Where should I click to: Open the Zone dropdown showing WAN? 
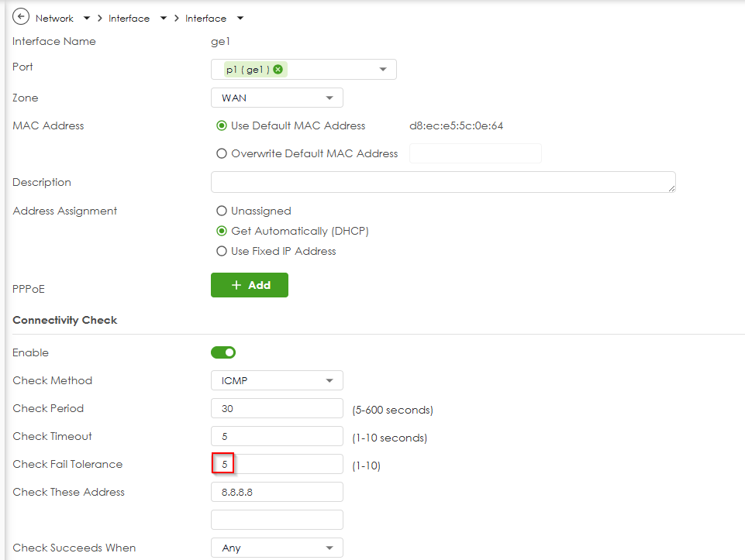tap(277, 98)
